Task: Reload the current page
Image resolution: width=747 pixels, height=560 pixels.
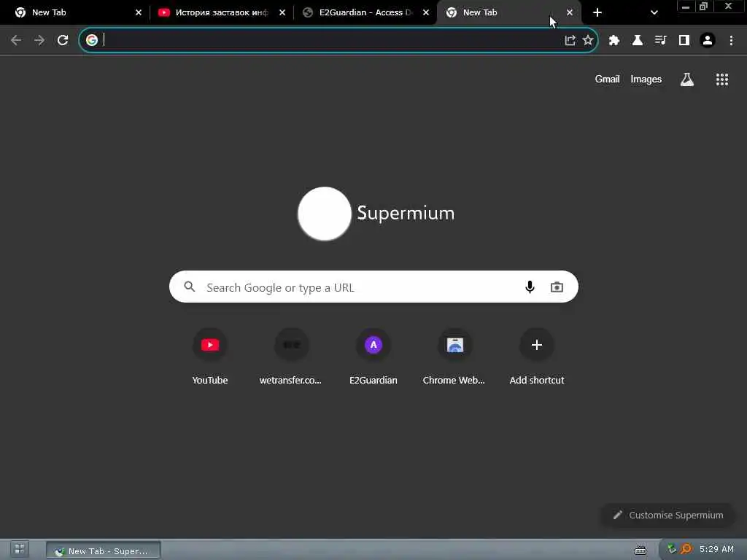Action: [63, 41]
